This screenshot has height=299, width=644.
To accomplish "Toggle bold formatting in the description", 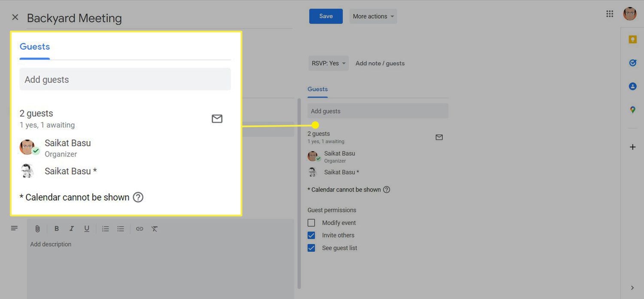I will 56,229.
